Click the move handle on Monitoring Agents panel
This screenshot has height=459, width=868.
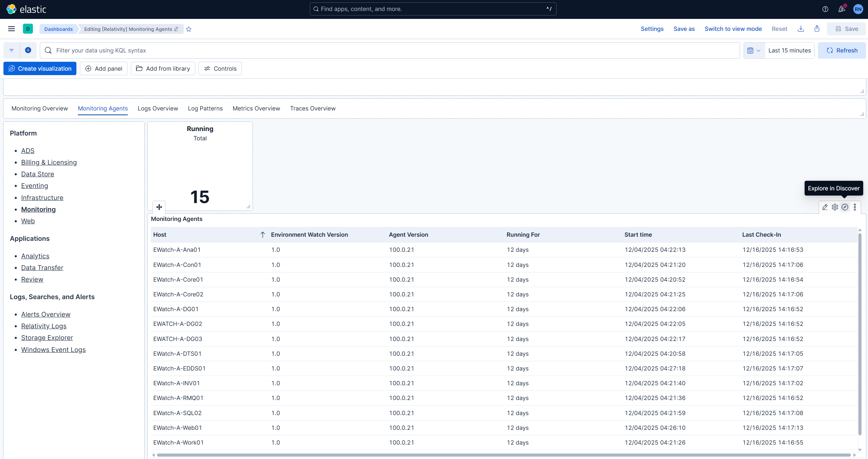point(159,207)
